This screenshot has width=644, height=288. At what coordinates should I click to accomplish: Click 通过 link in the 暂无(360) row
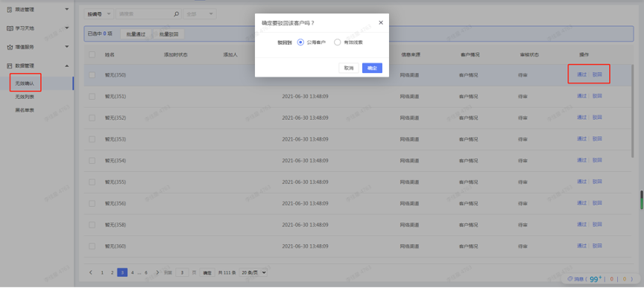coord(581,246)
